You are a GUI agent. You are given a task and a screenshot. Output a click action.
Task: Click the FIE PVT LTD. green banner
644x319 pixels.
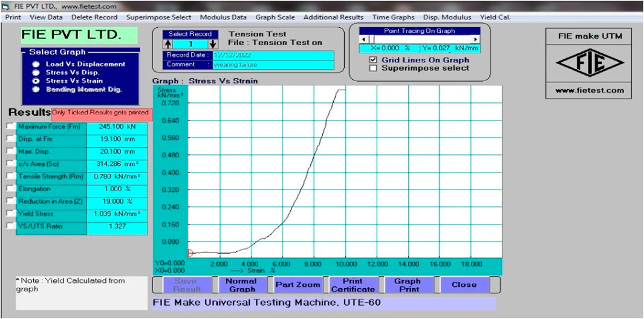[x=79, y=35]
